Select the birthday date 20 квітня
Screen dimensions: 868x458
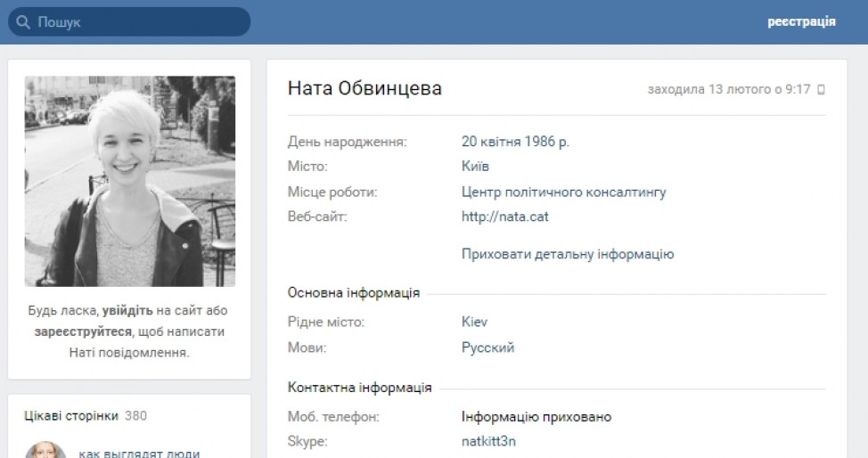pyautogui.click(x=495, y=141)
